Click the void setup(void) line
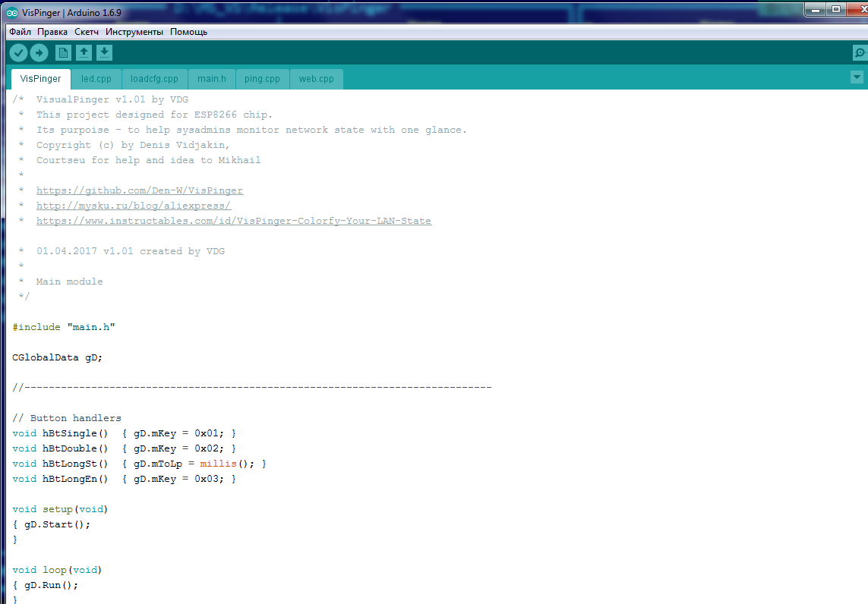 coord(60,509)
